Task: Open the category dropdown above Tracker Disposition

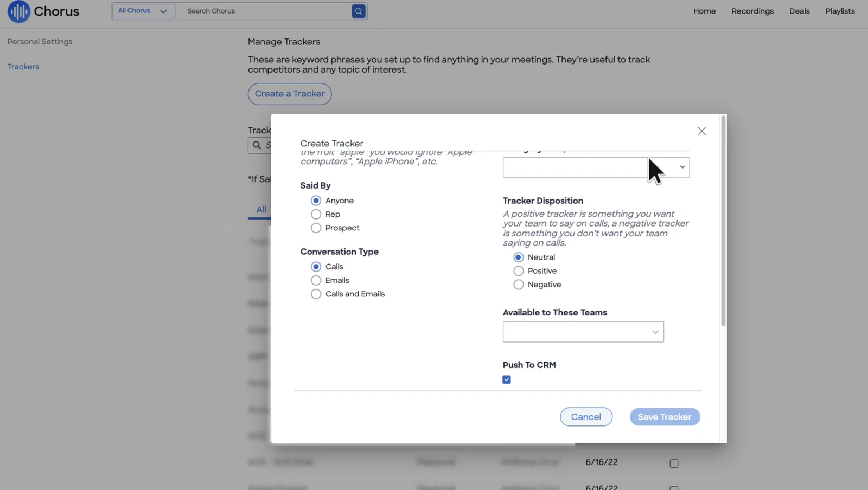Action: pos(596,167)
